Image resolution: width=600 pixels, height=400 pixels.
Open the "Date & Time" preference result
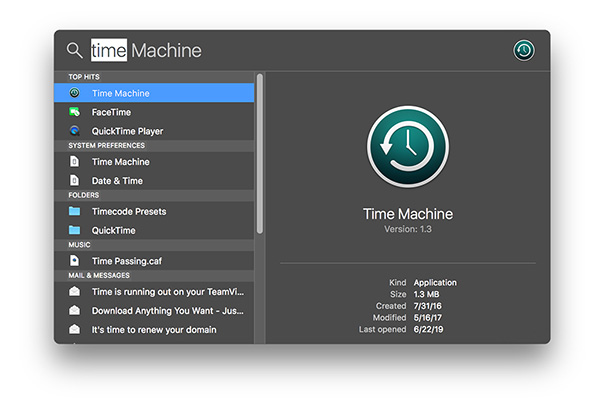coord(154,181)
